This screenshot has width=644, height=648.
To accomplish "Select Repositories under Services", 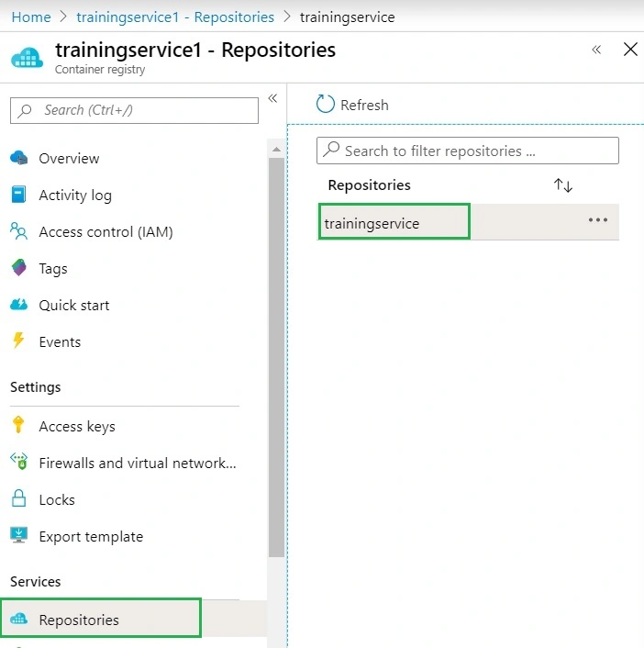I will (133, 619).
